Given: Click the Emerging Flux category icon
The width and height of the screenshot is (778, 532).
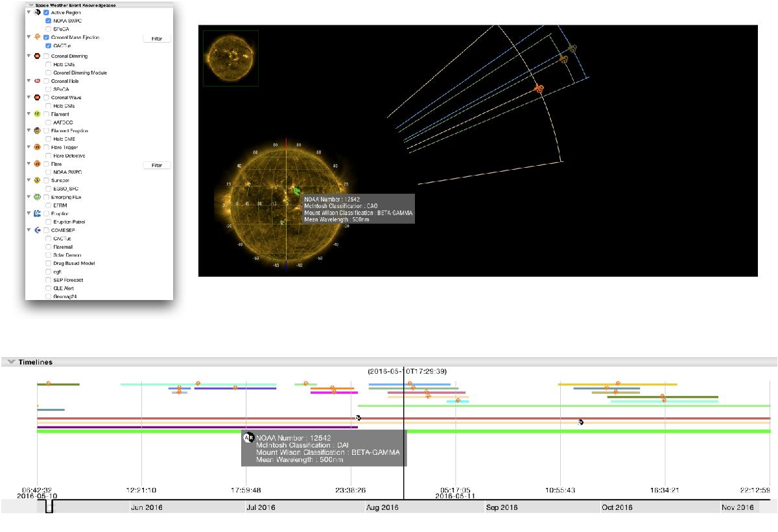Looking at the screenshot, I should pyautogui.click(x=38, y=197).
